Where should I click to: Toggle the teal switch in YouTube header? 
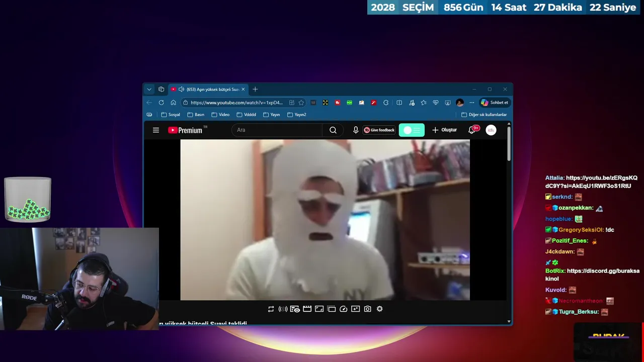412,130
